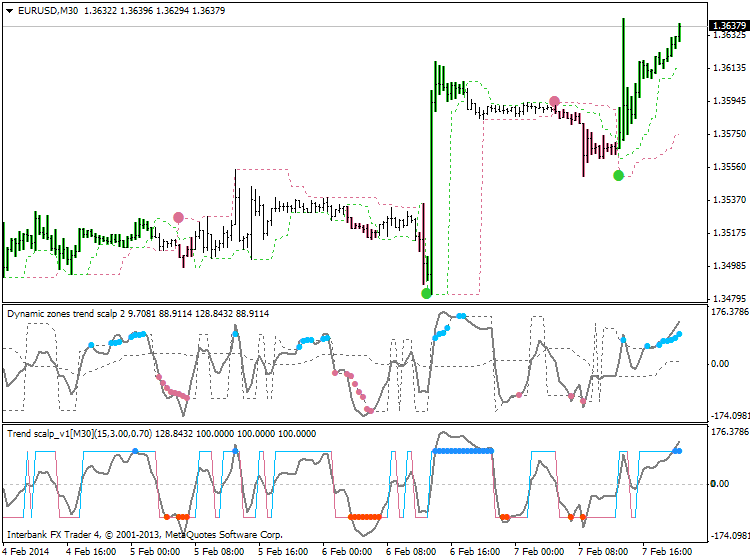Click the 7 Feb 00:00 time label
Image resolution: width=750 pixels, height=560 pixels.
coord(539,551)
